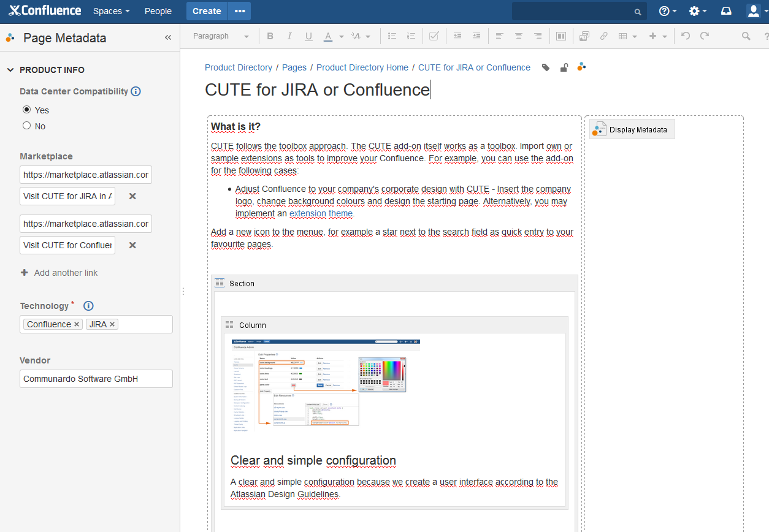Click the Vendor input field
This screenshot has width=769, height=532.
(96, 379)
